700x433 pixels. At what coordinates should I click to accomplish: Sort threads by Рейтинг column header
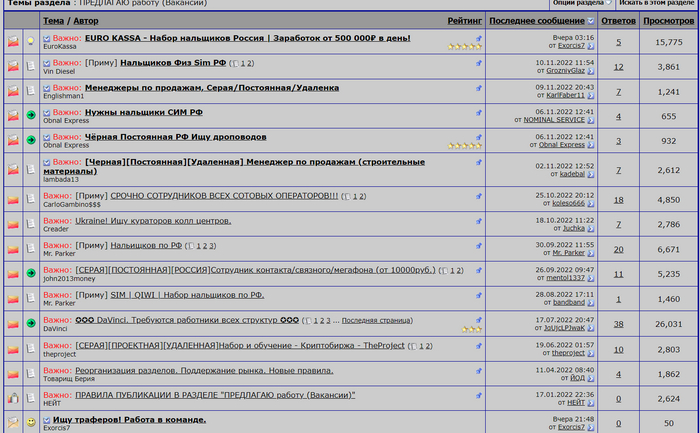(x=465, y=21)
